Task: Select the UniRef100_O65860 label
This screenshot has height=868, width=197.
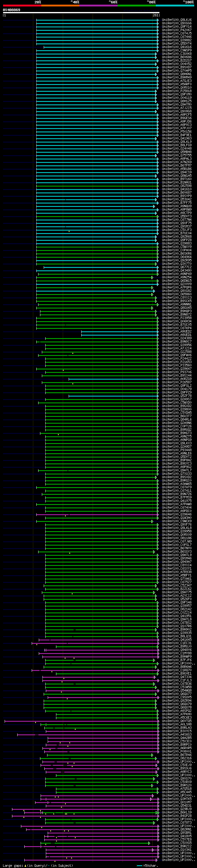Action: [177, 294]
